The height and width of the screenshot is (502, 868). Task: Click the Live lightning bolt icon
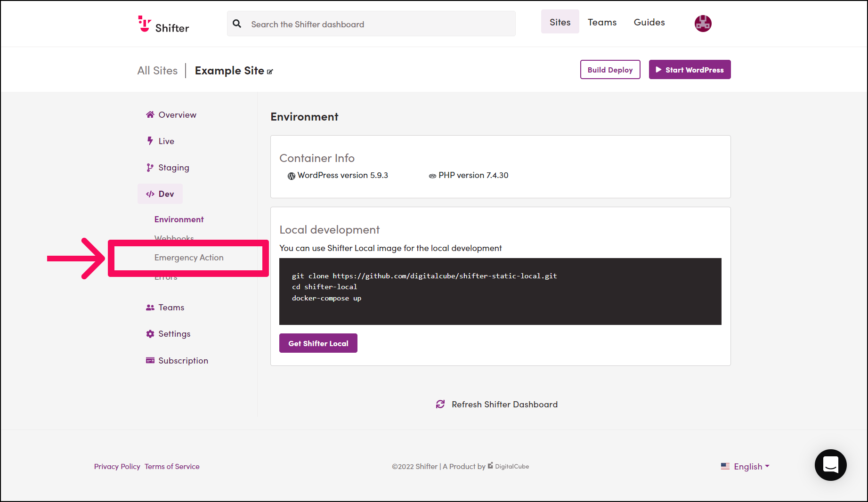click(150, 141)
